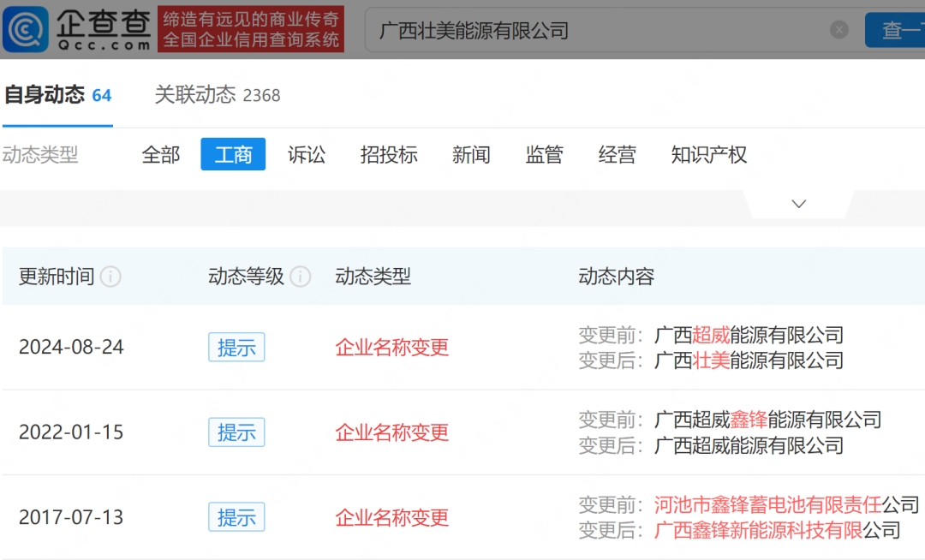This screenshot has height=560, width=925.
Task: Select the 诉讼 filter
Action: (307, 155)
